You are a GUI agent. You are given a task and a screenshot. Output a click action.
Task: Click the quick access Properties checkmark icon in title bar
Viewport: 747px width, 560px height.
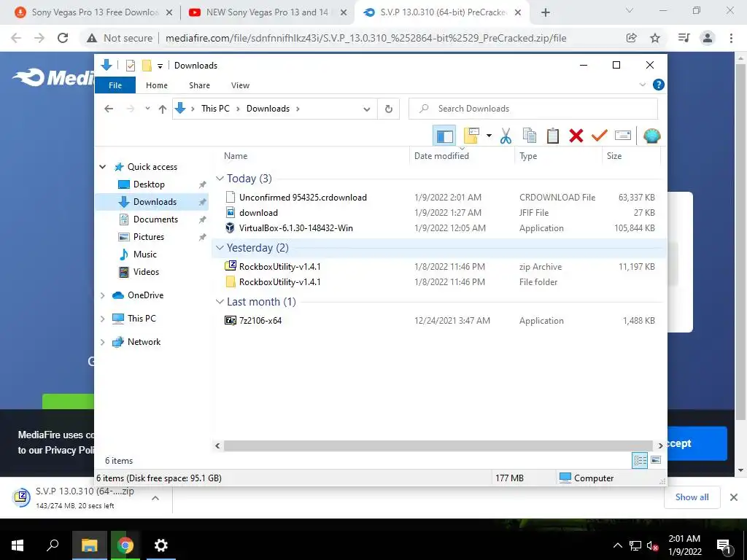130,65
